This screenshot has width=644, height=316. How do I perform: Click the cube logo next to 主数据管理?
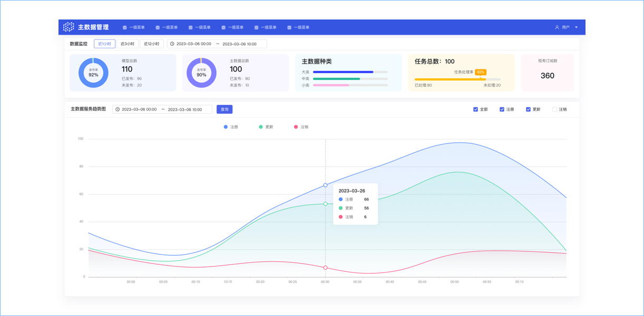pyautogui.click(x=69, y=27)
